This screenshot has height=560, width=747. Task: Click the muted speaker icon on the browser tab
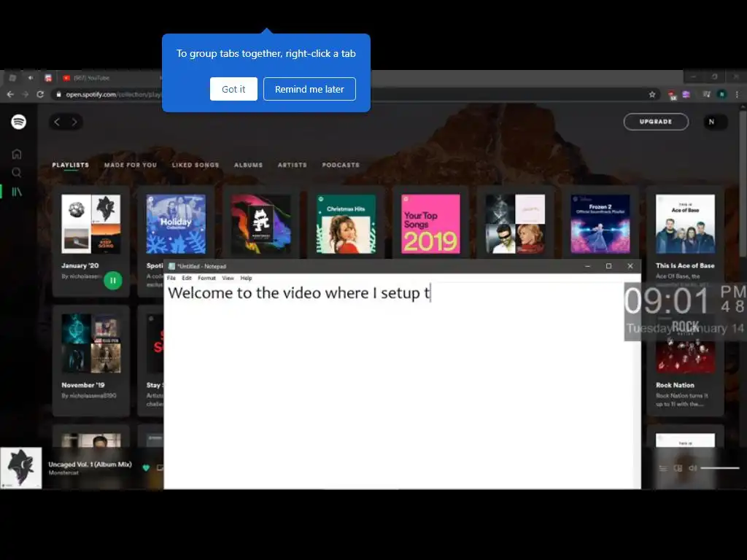coord(31,77)
